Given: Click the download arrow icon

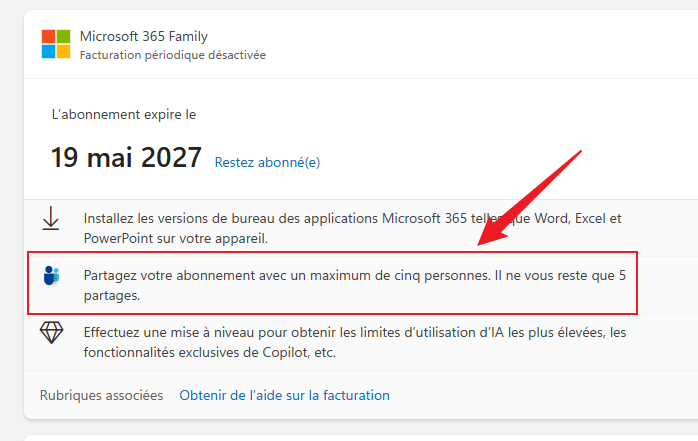Looking at the screenshot, I should 51,218.
